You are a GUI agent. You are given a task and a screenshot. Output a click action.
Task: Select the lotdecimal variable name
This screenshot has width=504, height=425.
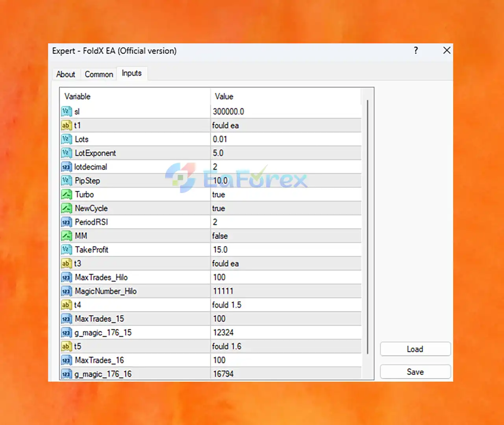pos(91,167)
